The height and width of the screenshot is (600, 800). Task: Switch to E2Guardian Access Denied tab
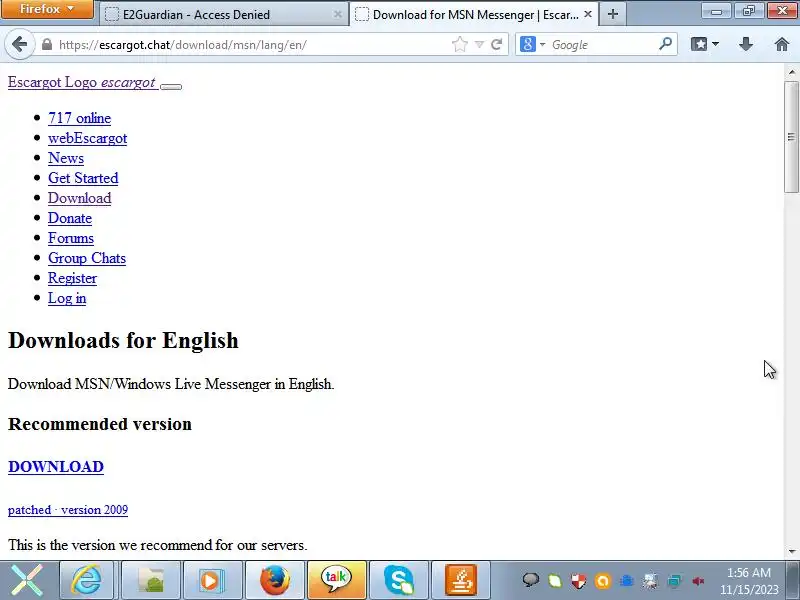(222, 15)
